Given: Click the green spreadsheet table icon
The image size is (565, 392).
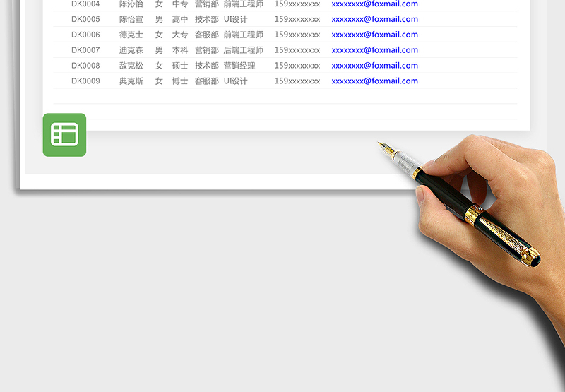Looking at the screenshot, I should pos(64,135).
